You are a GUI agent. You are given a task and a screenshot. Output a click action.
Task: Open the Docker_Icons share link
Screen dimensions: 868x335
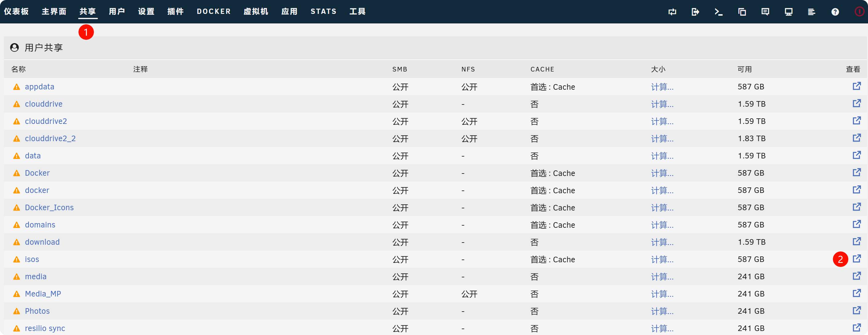coord(49,207)
